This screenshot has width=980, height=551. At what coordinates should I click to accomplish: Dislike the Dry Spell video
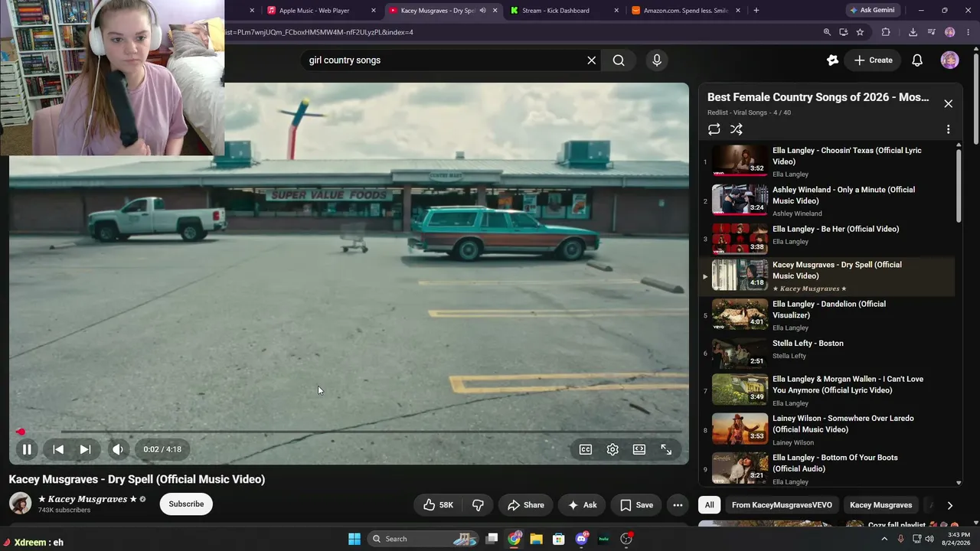(478, 505)
